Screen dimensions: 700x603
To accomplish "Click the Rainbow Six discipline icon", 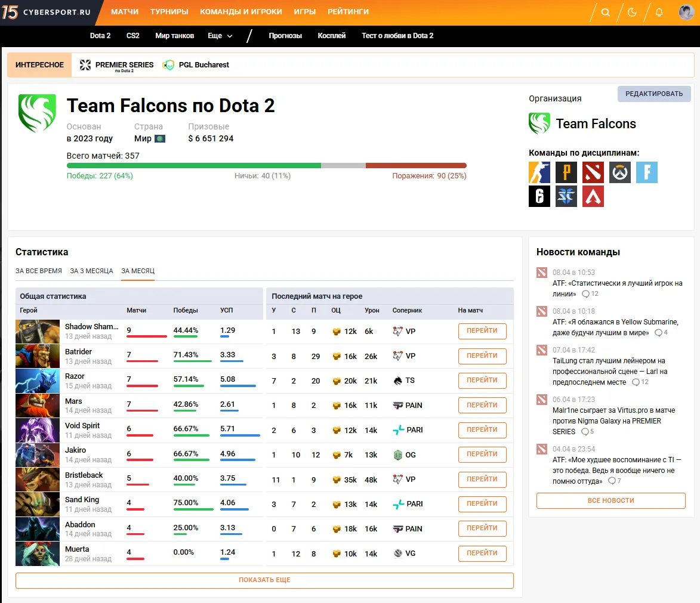I will 539,196.
